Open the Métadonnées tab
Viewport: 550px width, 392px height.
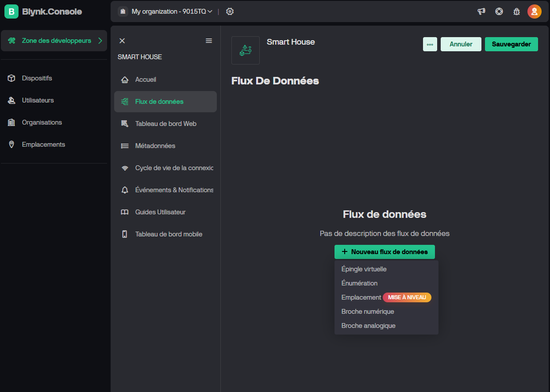click(x=165, y=146)
